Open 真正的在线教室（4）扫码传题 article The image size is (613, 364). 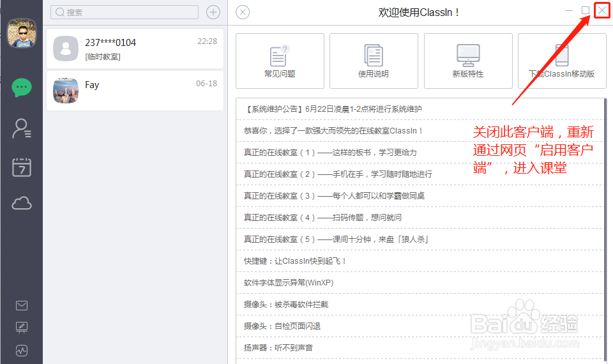point(420,217)
